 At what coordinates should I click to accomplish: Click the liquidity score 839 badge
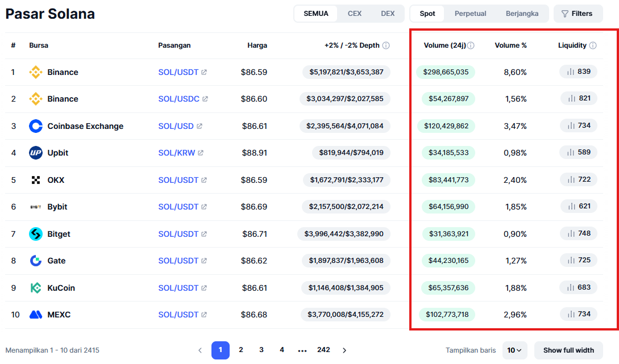coord(578,72)
